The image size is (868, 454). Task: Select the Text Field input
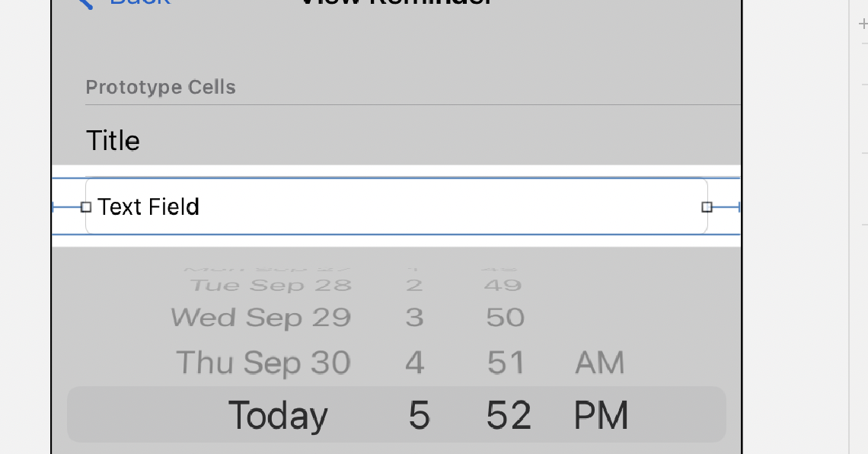[x=396, y=206]
